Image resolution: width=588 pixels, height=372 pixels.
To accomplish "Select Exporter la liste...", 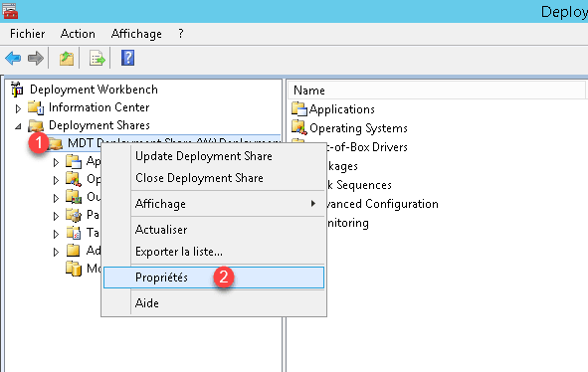I will tap(214, 252).
